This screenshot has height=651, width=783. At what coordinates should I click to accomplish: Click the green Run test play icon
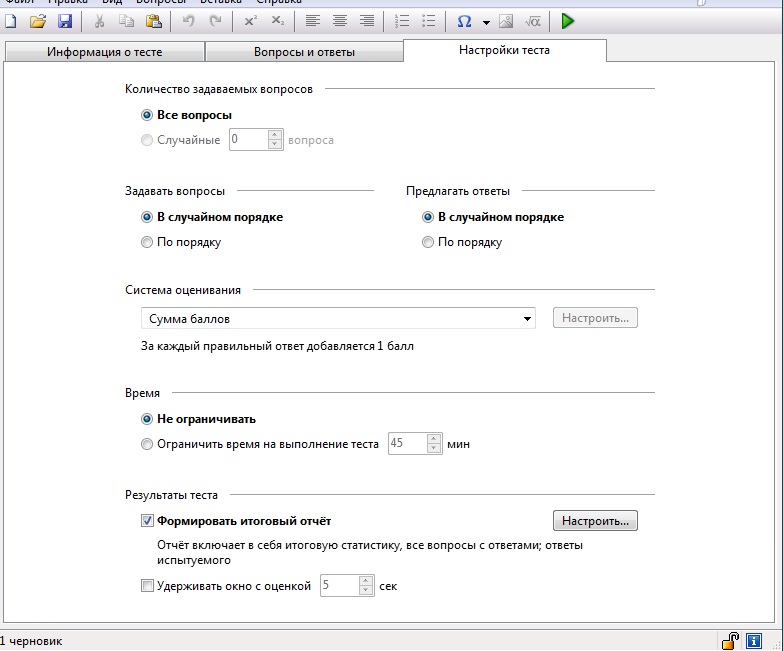click(x=568, y=21)
